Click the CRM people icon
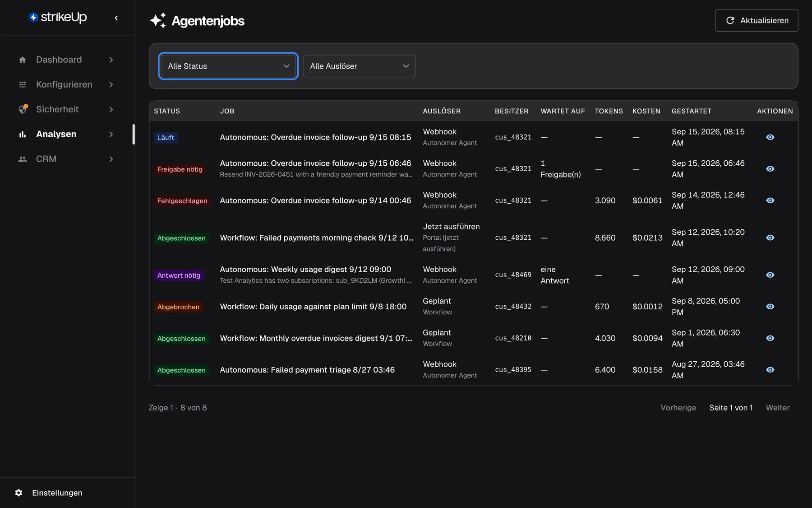 pyautogui.click(x=23, y=159)
